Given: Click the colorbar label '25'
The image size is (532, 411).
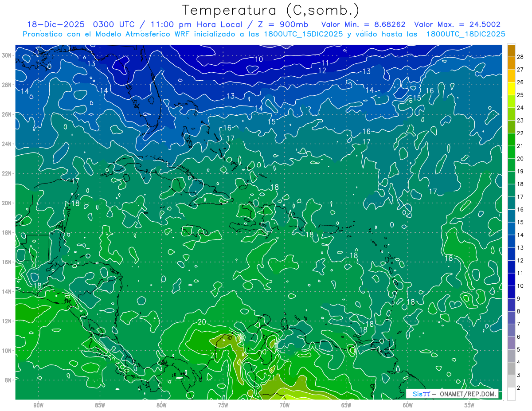Looking at the screenshot, I should 520,95.
